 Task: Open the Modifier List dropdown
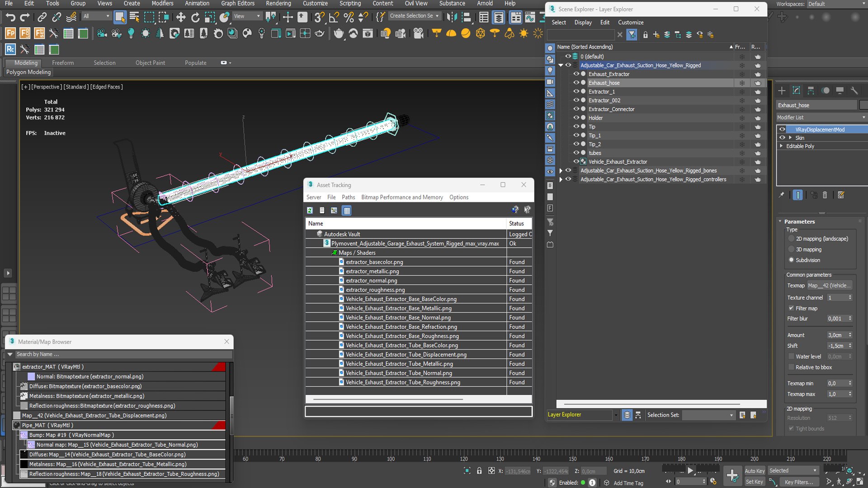[x=821, y=117]
